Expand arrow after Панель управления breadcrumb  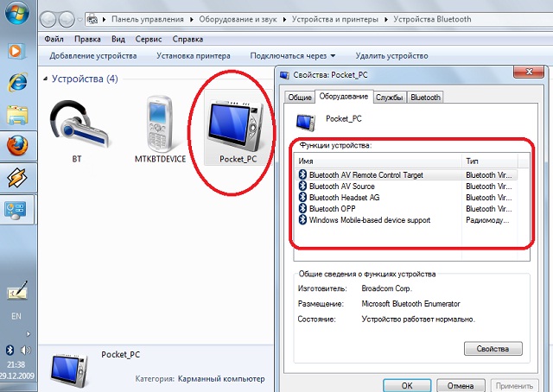click(x=191, y=19)
